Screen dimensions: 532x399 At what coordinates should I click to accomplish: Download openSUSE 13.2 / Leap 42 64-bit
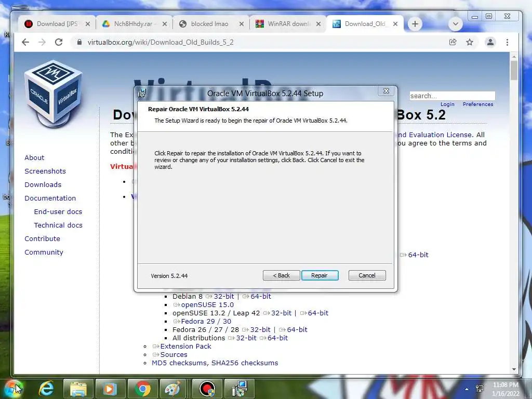pyautogui.click(x=318, y=313)
